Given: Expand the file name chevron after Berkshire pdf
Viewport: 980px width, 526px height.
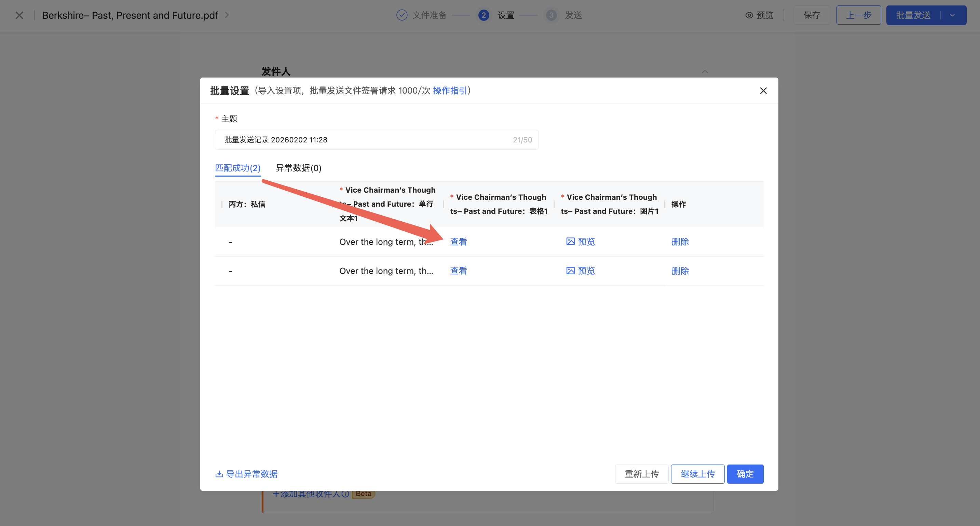Looking at the screenshot, I should tap(227, 15).
